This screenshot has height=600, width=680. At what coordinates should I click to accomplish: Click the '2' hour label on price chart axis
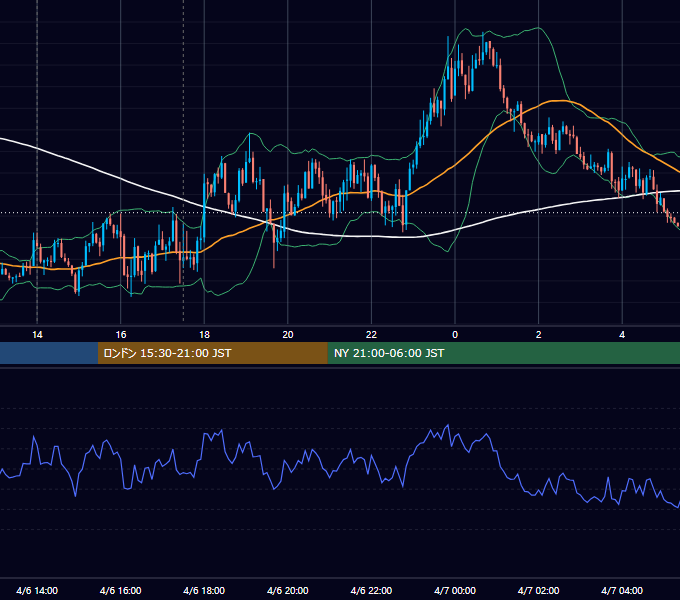[539, 335]
